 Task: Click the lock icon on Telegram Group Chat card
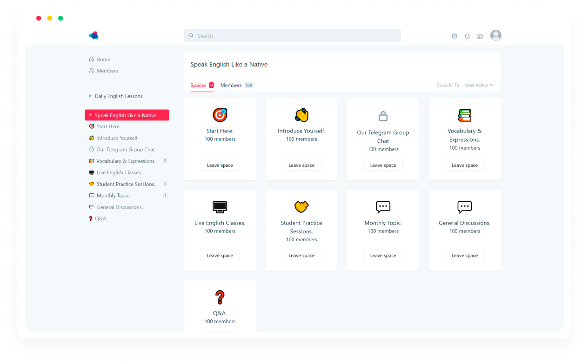click(x=383, y=116)
